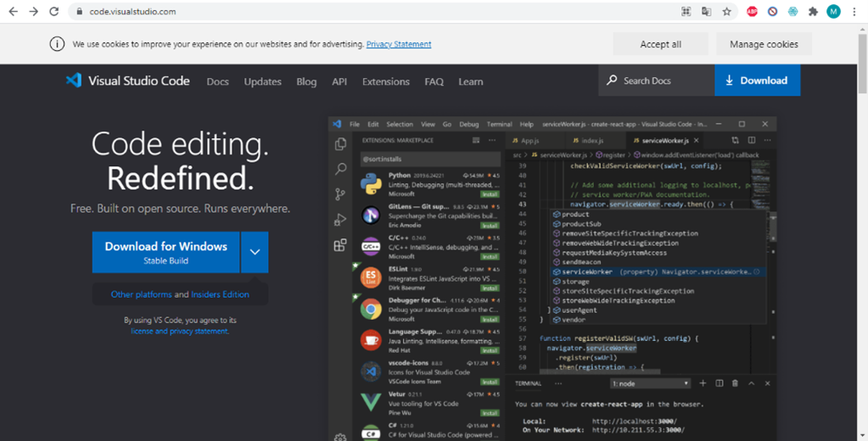This screenshot has height=441, width=868.
Task: Click the Extensions icon in activity bar
Action: [x=340, y=245]
